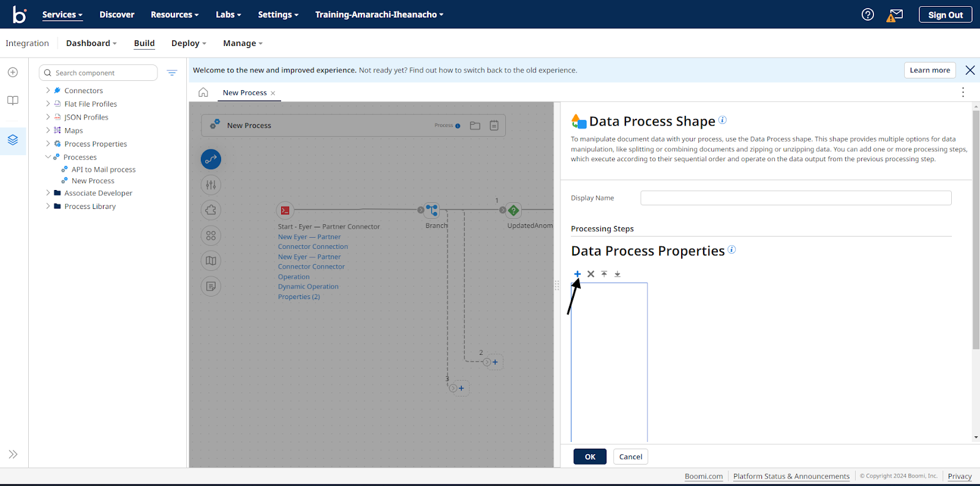Open API to Mail process

104,170
